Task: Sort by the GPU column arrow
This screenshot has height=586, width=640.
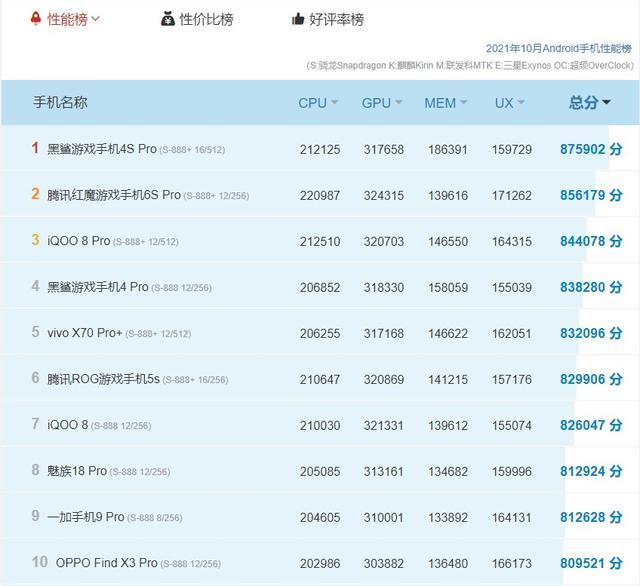Action: tap(399, 102)
